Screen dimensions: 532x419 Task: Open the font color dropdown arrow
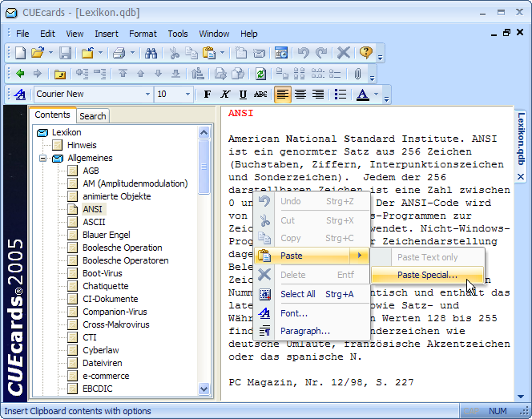click(376, 95)
